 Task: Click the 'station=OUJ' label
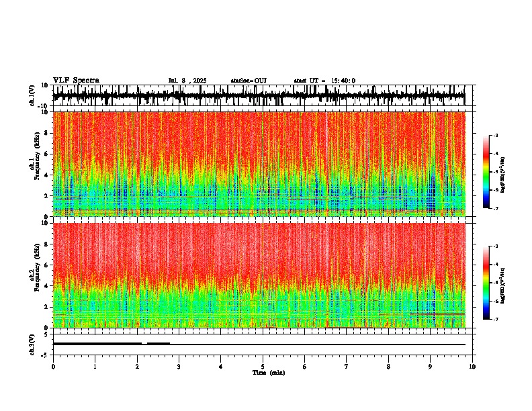tap(249, 81)
